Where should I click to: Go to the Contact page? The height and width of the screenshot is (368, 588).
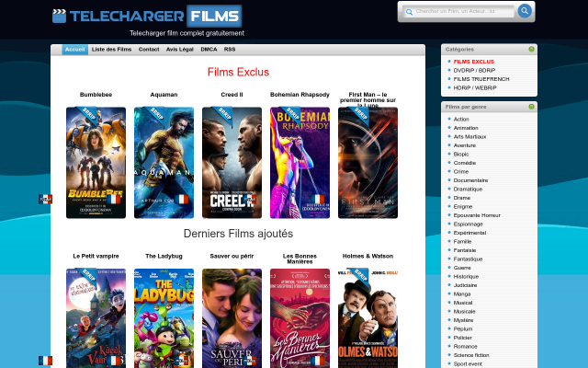pyautogui.click(x=149, y=50)
